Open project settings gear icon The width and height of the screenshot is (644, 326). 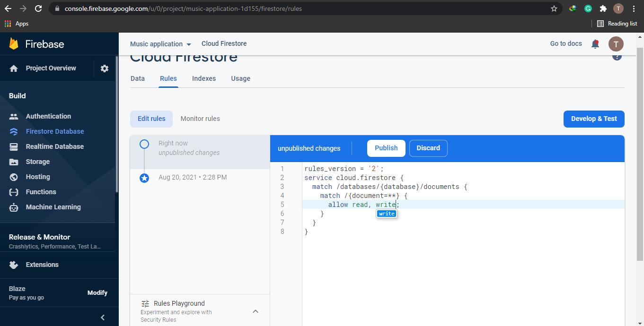click(x=105, y=69)
